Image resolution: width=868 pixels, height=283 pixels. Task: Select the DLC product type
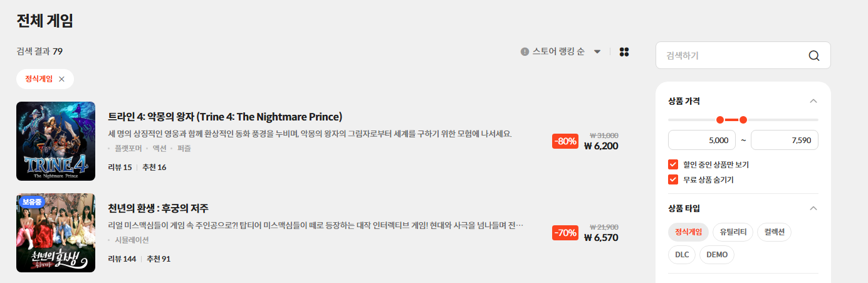[681, 255]
